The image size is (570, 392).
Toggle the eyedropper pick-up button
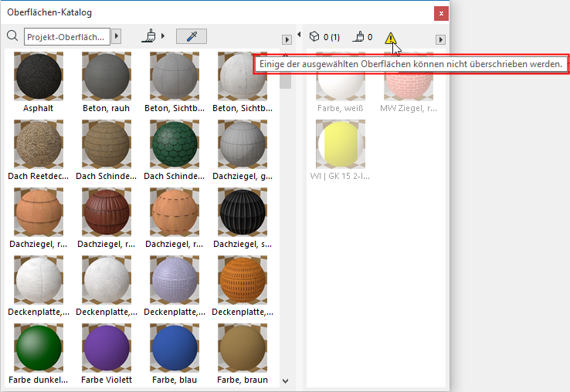pos(192,36)
